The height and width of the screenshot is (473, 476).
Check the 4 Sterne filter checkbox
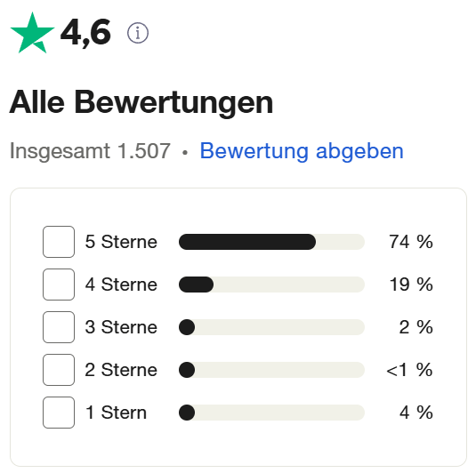click(59, 285)
